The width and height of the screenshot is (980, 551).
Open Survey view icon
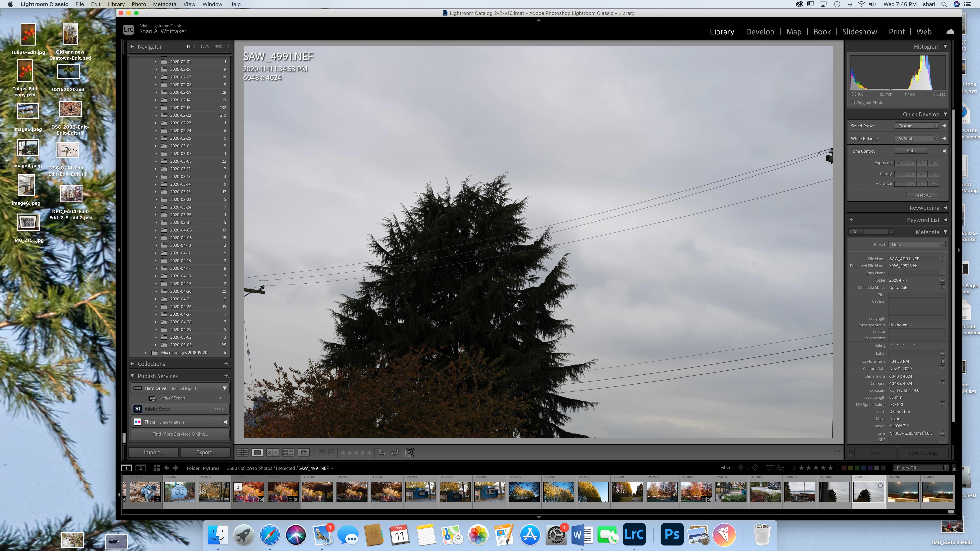pyautogui.click(x=288, y=452)
